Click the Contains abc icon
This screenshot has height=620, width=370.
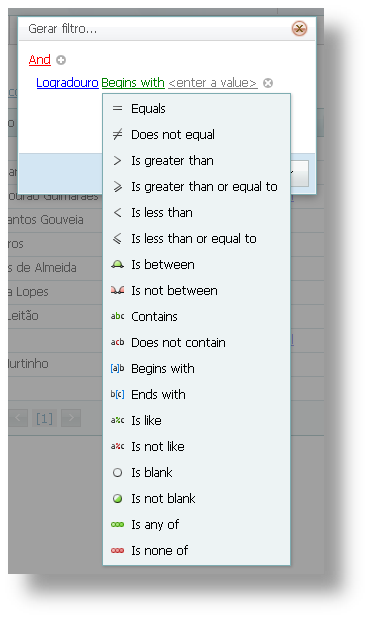tap(117, 316)
